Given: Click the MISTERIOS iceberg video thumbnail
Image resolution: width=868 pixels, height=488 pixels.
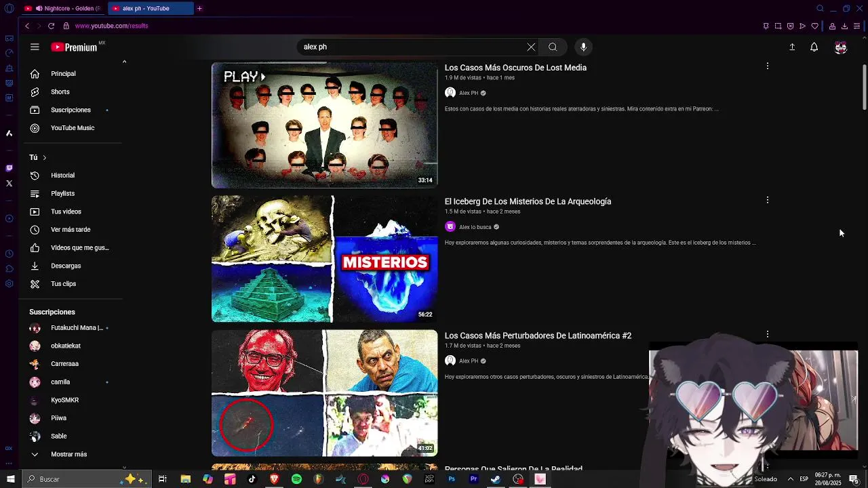Looking at the screenshot, I should [324, 259].
